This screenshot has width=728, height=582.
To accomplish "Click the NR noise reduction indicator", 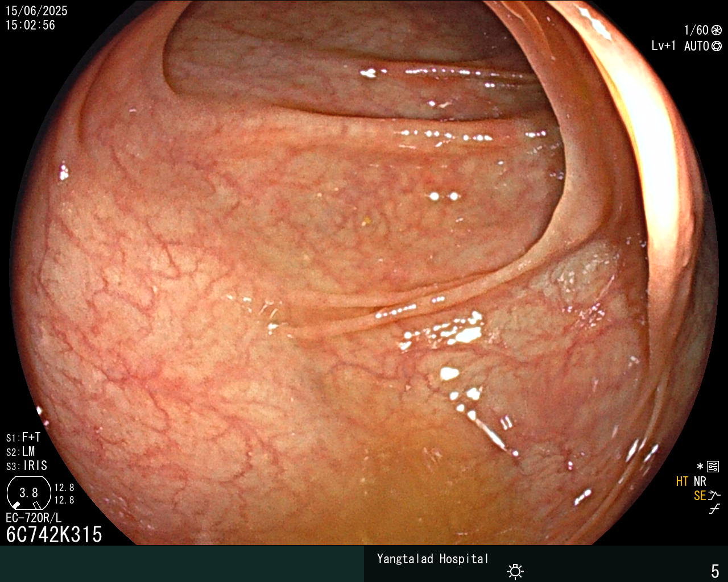I will [700, 481].
